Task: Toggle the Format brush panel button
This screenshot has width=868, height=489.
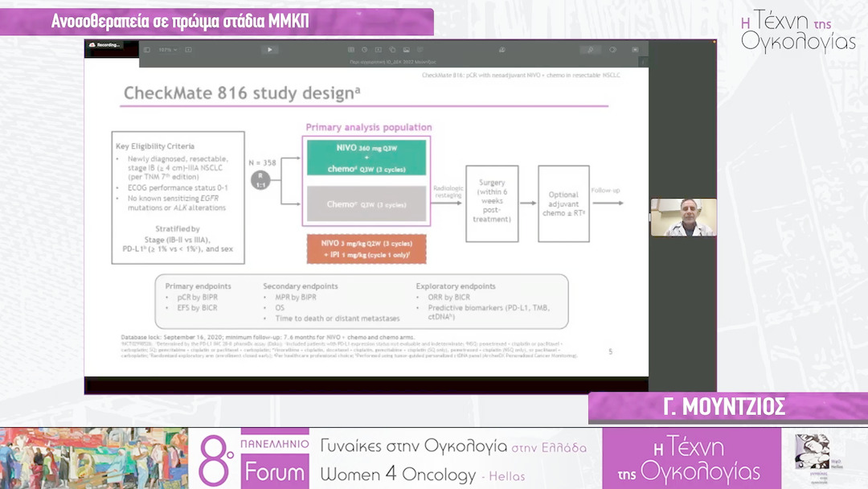Action: click(x=590, y=50)
